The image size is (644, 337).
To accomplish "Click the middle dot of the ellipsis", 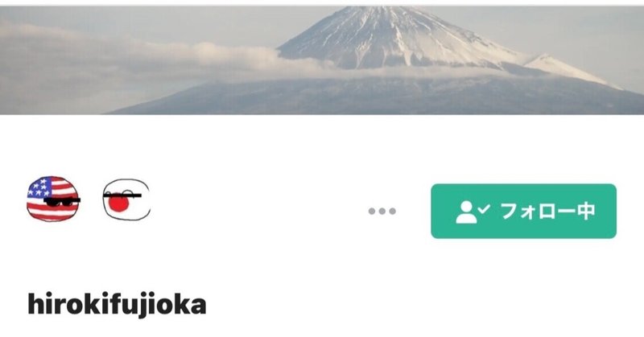I will 382,211.
